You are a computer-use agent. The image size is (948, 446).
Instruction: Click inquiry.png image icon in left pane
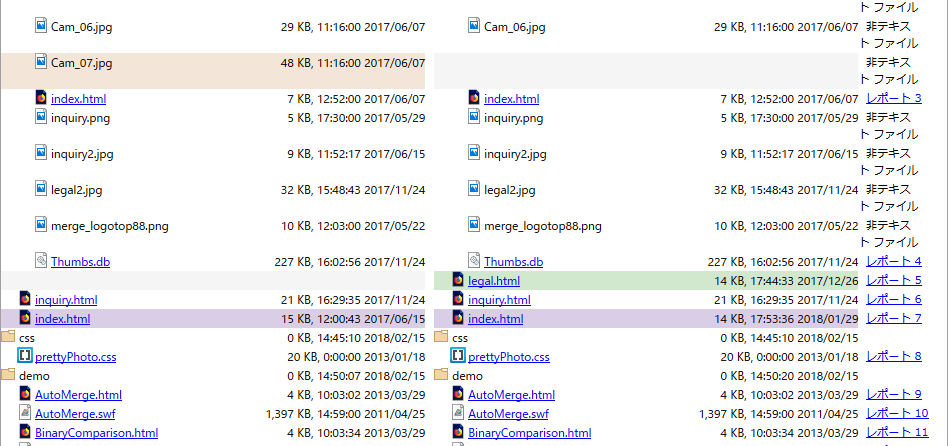[x=41, y=118]
